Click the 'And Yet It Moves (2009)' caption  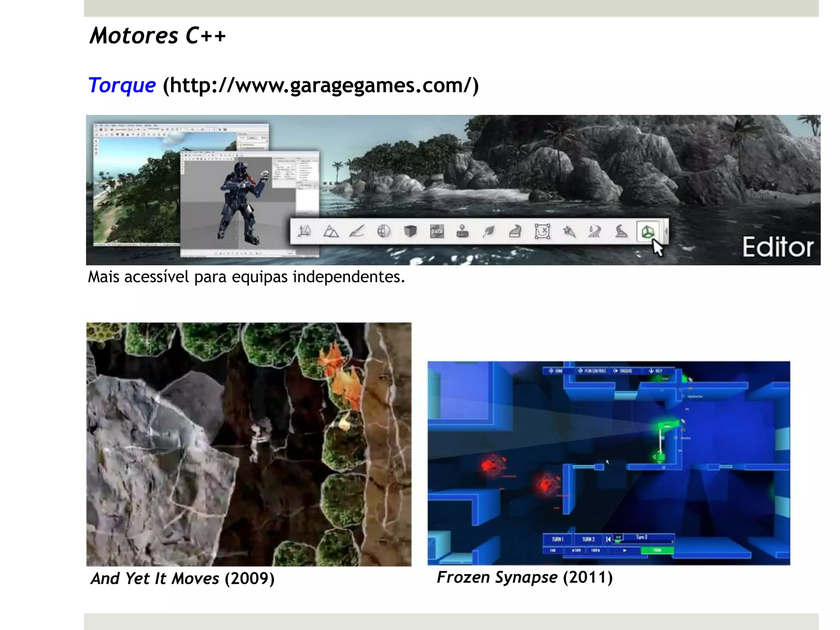[x=183, y=578]
